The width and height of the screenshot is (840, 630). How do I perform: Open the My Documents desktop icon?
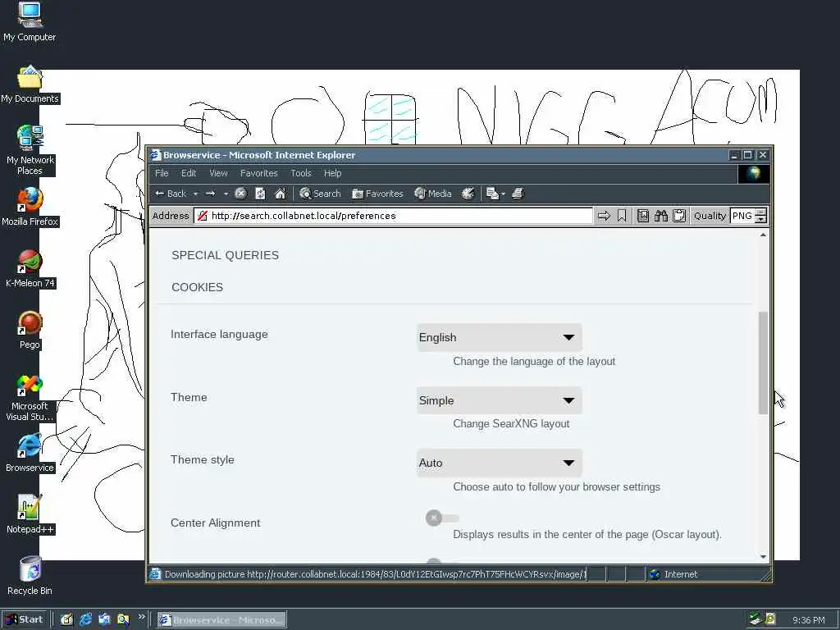[30, 84]
